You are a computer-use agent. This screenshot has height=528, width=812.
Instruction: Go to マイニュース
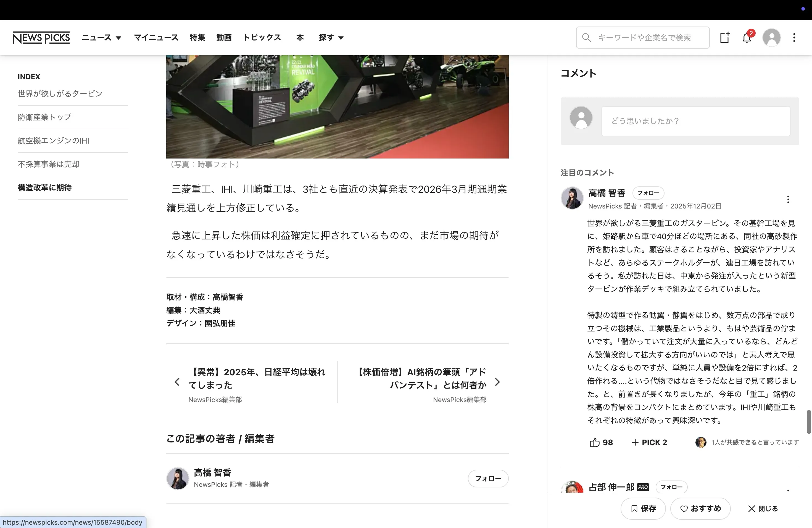156,38
